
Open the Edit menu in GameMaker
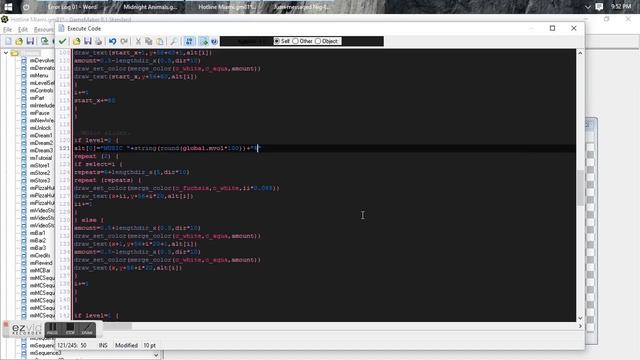[23, 29]
